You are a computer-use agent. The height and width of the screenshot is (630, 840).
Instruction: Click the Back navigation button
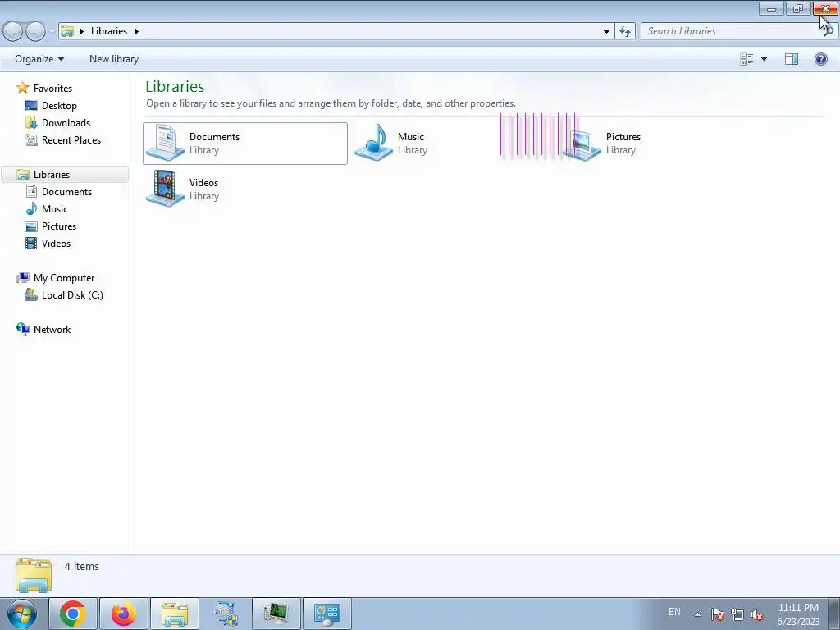13,31
